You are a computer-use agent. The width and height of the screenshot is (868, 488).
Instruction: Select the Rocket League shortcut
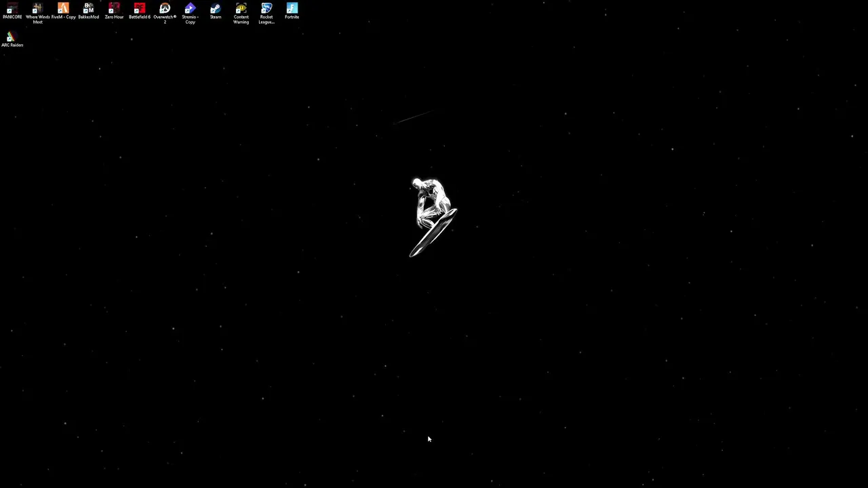coord(267,14)
